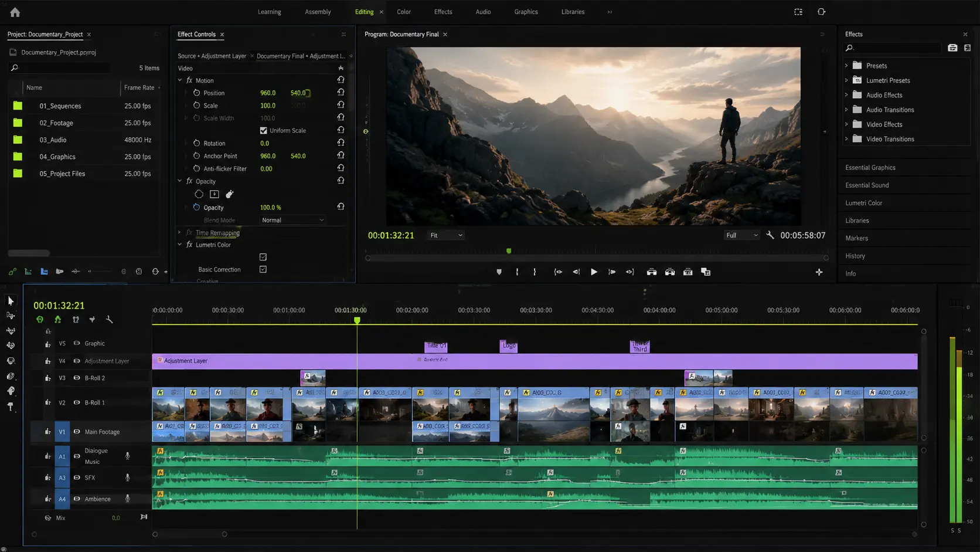980x552 pixels.
Task: Select the Hand tool in toolbar
Action: click(x=11, y=391)
